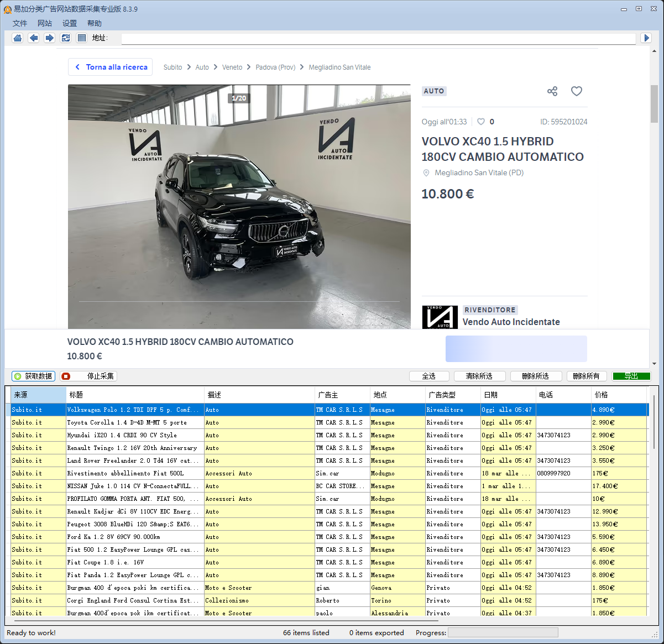Navigate forward with the right arrow icon
The width and height of the screenshot is (664, 644).
click(x=50, y=38)
